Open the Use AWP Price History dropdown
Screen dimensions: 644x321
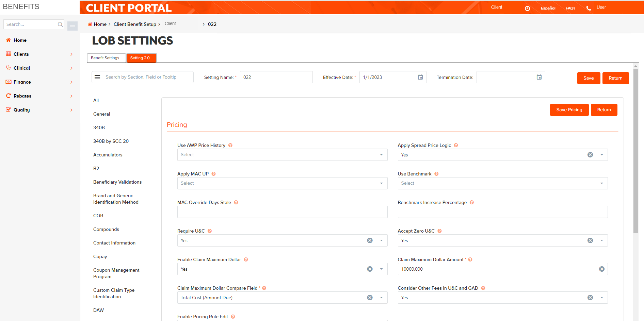click(x=282, y=155)
